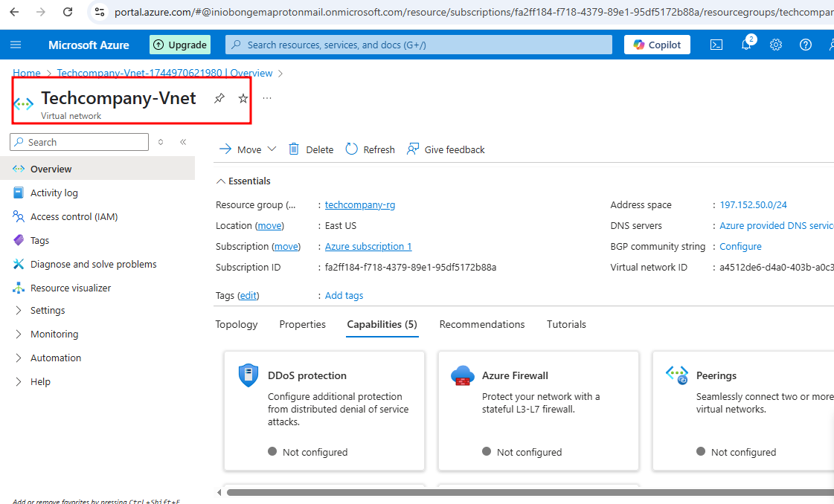Click the expand/collapse all sort icon beside search
Screen dimensions: 834x504
click(x=161, y=142)
